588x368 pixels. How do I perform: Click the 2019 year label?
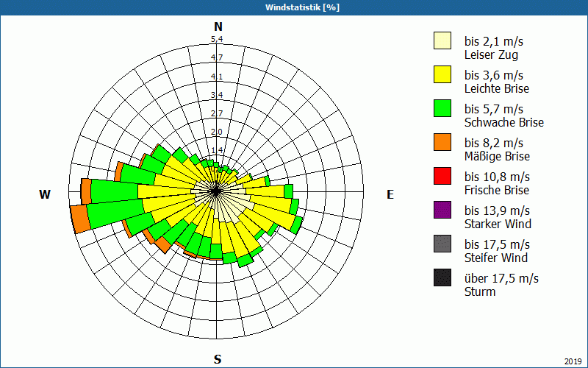click(x=573, y=361)
